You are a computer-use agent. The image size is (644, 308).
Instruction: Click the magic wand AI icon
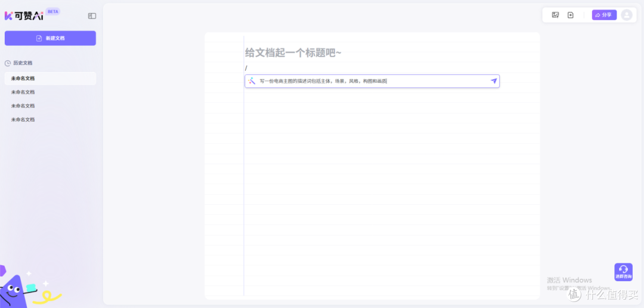pos(252,81)
